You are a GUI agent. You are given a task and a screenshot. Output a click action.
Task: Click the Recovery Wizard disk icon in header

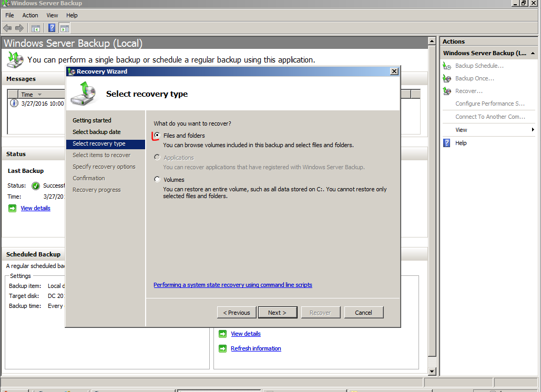point(84,94)
